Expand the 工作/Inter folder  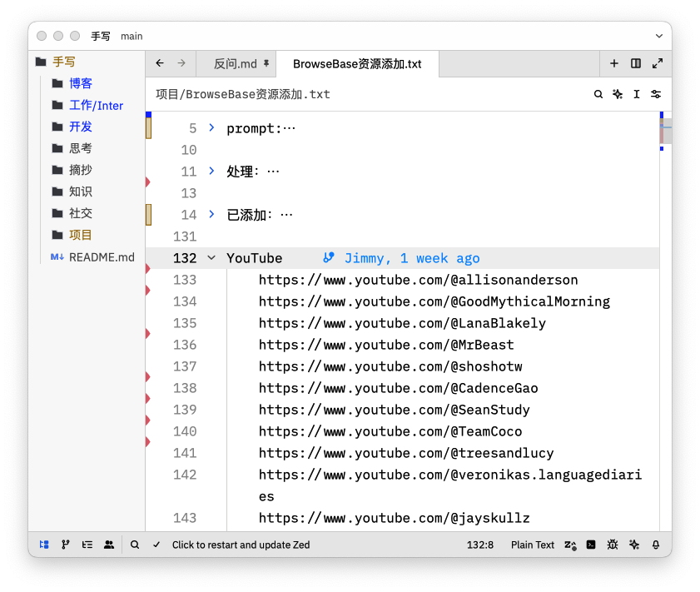coord(96,105)
